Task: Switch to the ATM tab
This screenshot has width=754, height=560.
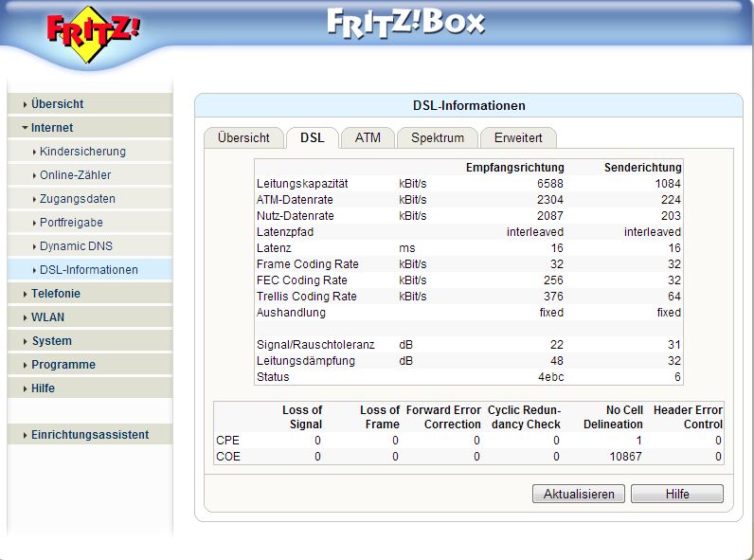Action: pos(368,138)
